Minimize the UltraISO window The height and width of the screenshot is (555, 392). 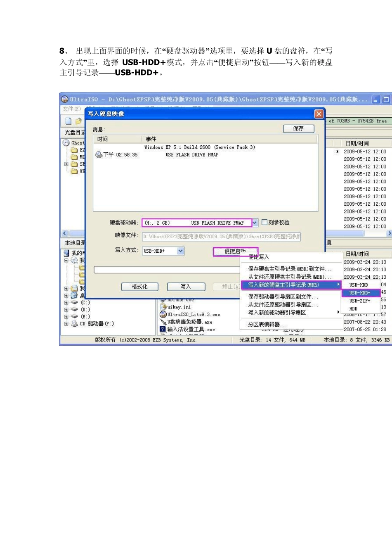click(x=376, y=100)
